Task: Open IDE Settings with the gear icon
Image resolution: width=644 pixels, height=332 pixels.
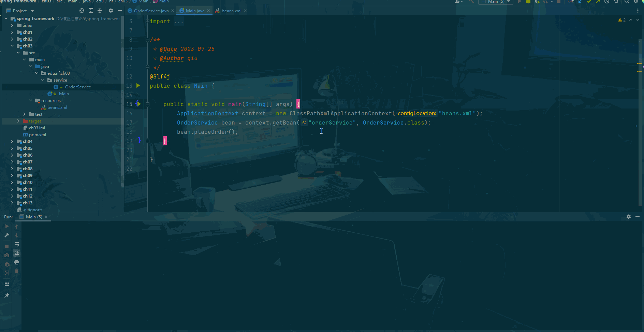Action: click(x=636, y=2)
